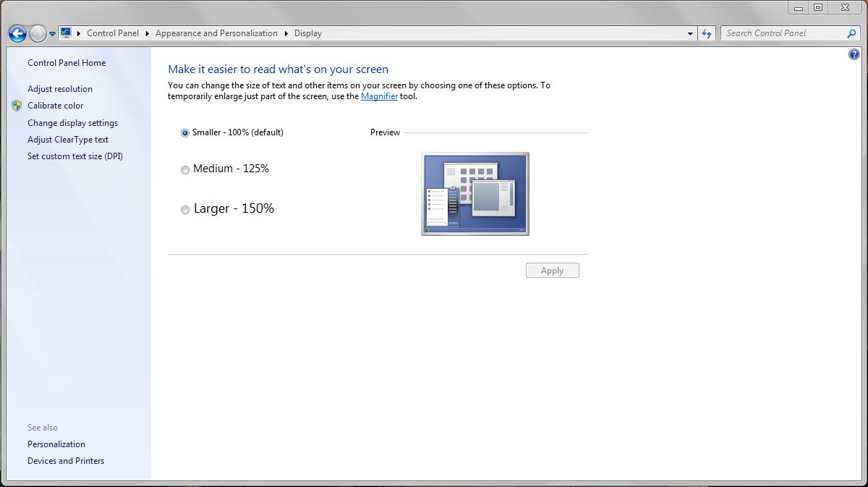The height and width of the screenshot is (487, 868).
Task: Open Personalization under See also
Action: [x=56, y=444]
